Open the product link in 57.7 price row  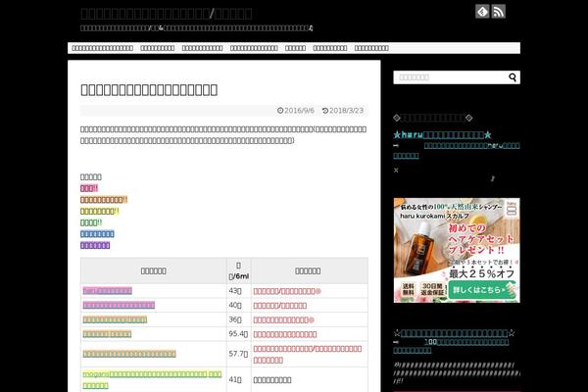click(129, 354)
